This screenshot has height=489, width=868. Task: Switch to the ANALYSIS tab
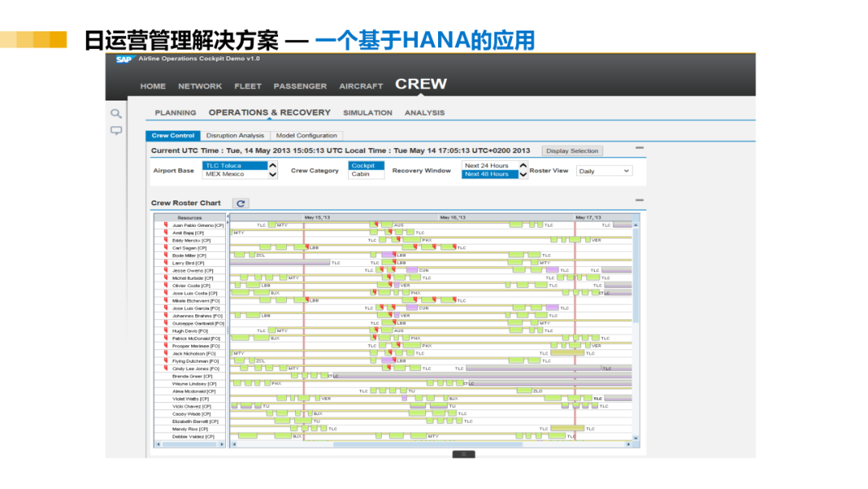click(x=424, y=113)
